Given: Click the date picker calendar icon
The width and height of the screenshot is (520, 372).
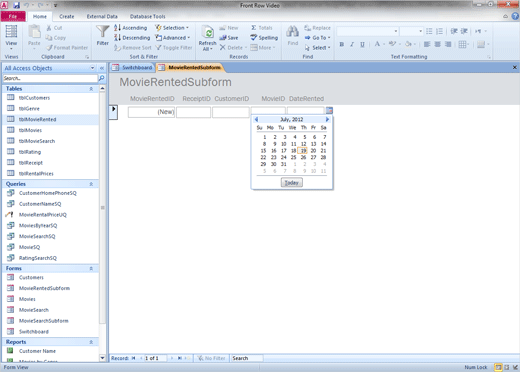Looking at the screenshot, I should tap(329, 110).
